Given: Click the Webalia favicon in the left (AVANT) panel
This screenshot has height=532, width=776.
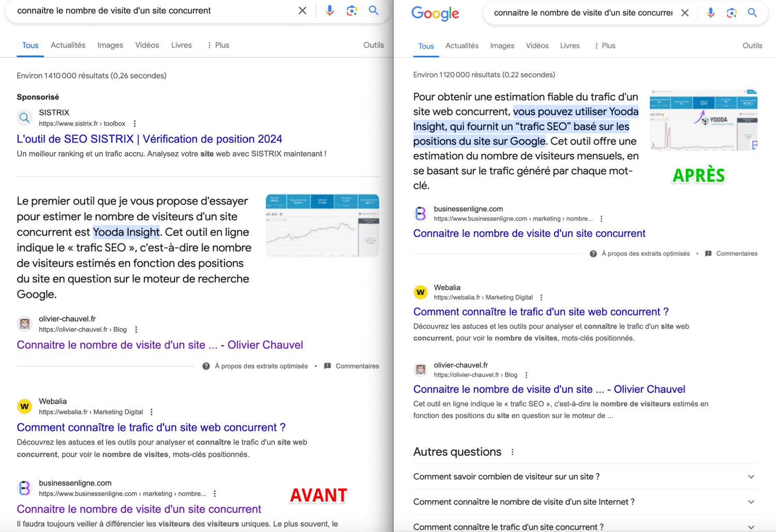Looking at the screenshot, I should click(24, 406).
